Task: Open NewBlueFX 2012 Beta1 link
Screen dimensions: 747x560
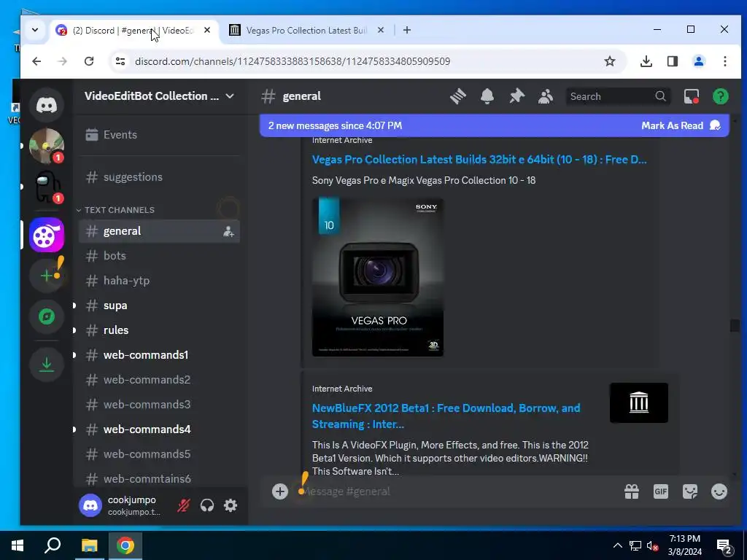Action: (x=446, y=416)
